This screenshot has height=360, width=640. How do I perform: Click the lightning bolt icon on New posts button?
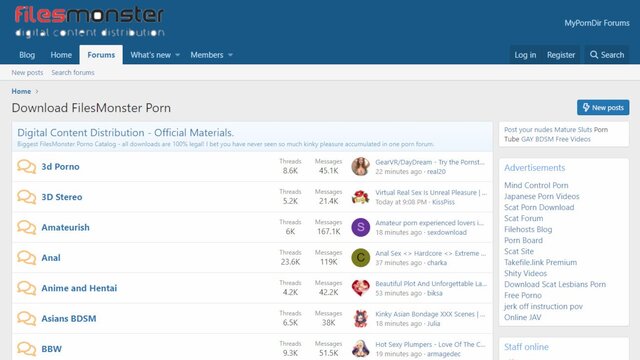click(586, 107)
